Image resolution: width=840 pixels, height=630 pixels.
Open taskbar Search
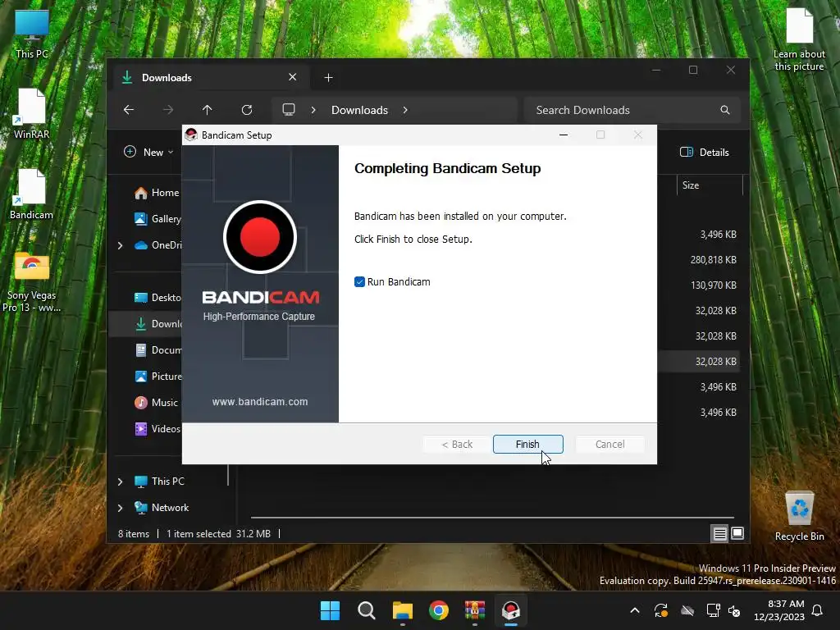367,610
